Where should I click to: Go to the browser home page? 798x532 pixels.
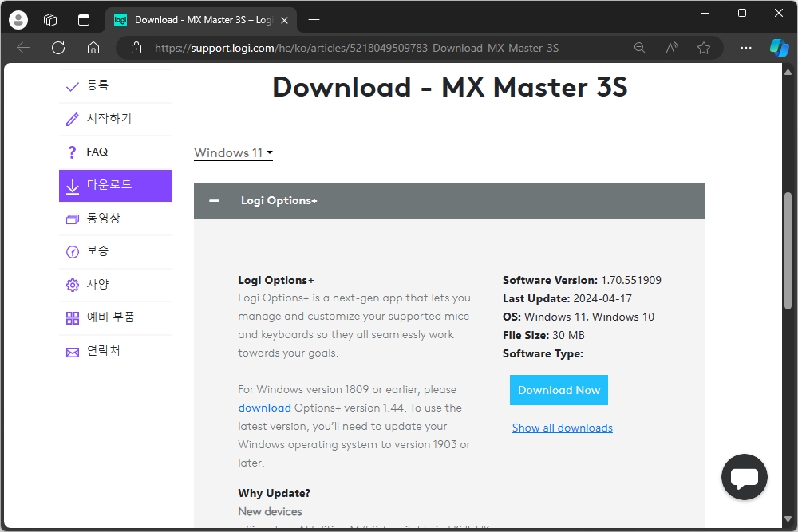[x=93, y=48]
